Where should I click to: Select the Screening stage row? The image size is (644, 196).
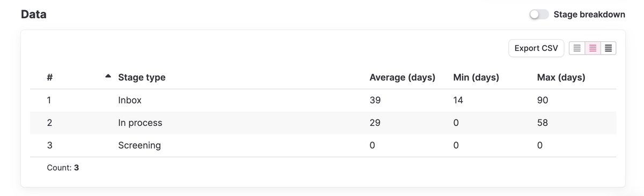tap(323, 145)
